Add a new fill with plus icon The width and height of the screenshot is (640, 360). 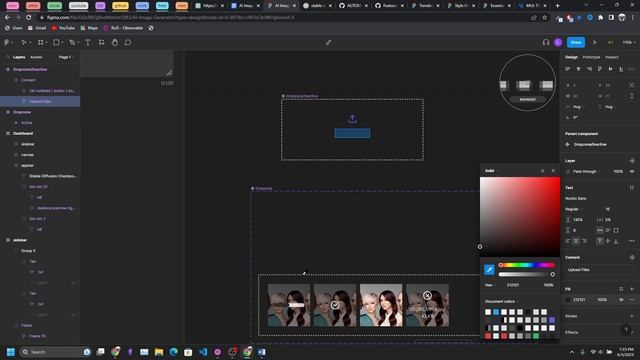tap(632, 289)
